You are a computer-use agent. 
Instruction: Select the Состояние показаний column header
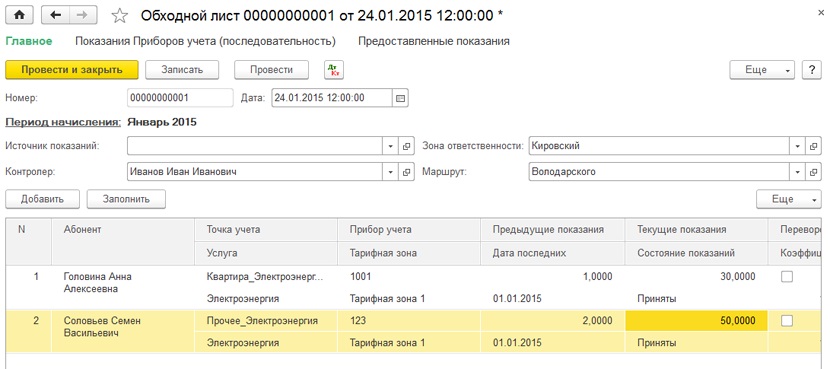pos(696,253)
